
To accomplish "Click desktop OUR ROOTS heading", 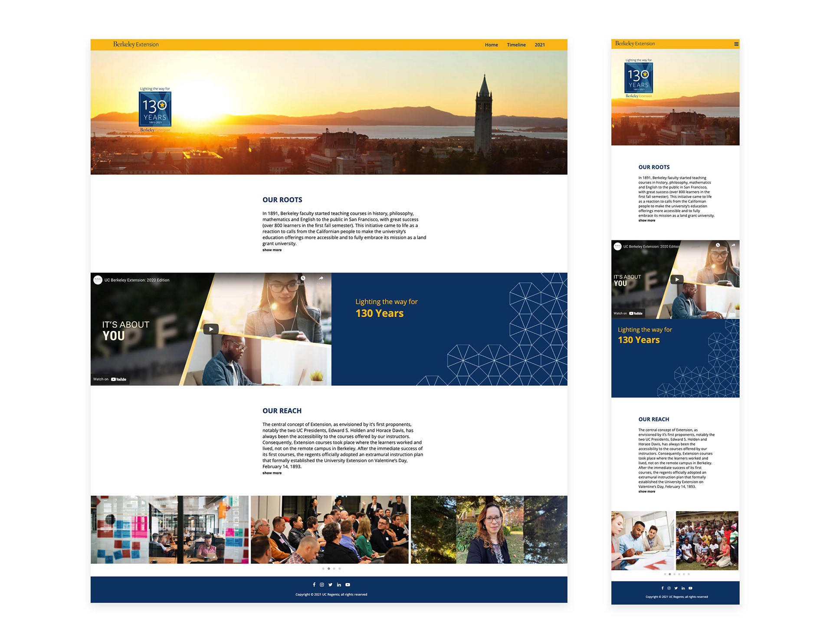I will pos(282,200).
